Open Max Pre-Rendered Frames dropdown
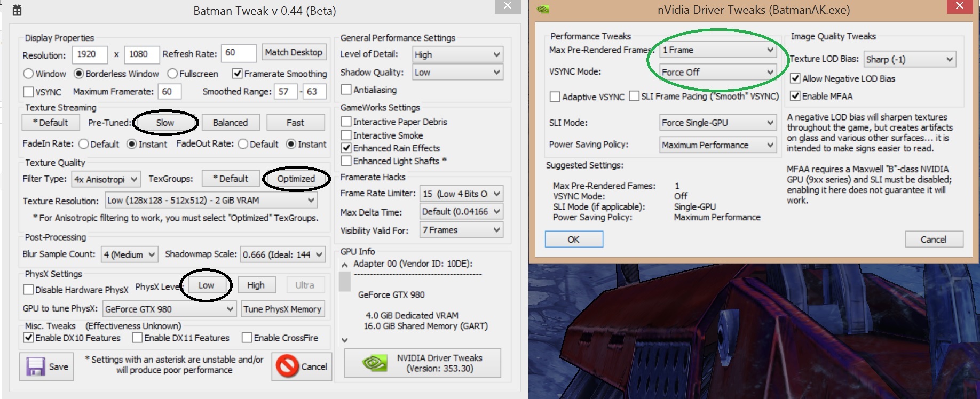 tap(718, 50)
